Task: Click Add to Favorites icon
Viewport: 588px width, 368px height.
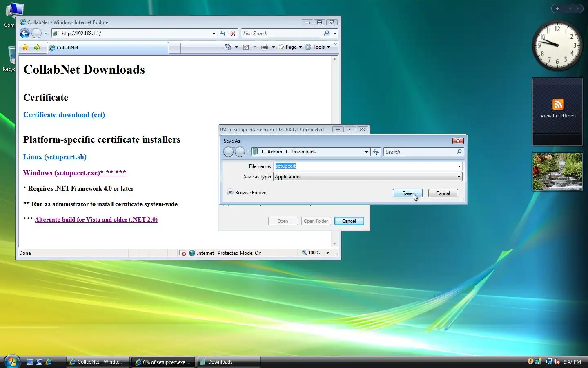Action: [x=38, y=47]
